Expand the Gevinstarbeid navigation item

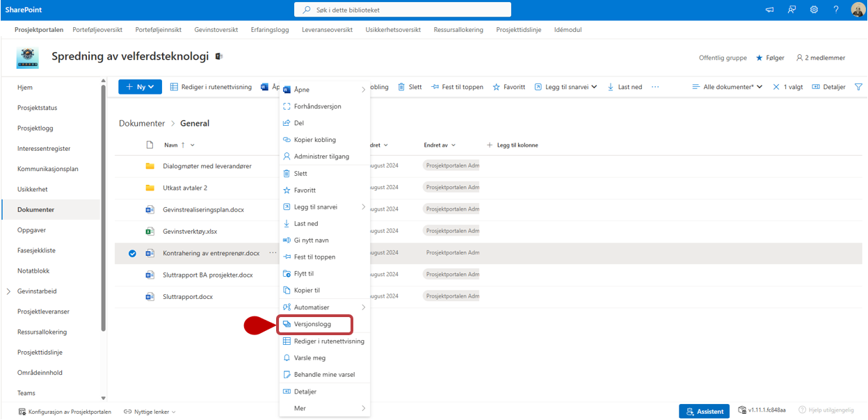[8, 291]
